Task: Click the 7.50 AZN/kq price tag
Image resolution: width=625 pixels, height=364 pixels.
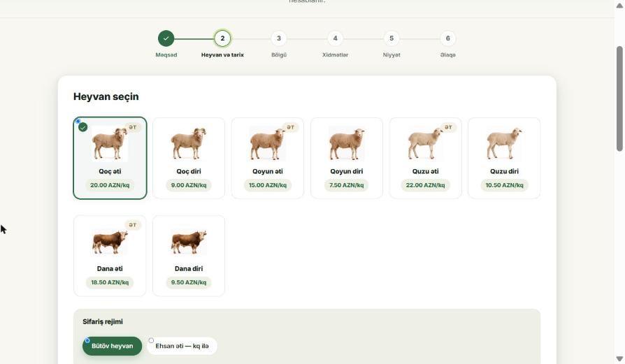Action: [x=346, y=185]
